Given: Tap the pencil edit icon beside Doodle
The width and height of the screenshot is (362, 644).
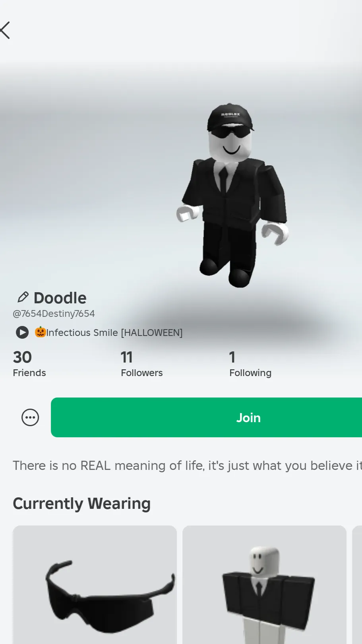Looking at the screenshot, I should (x=23, y=297).
